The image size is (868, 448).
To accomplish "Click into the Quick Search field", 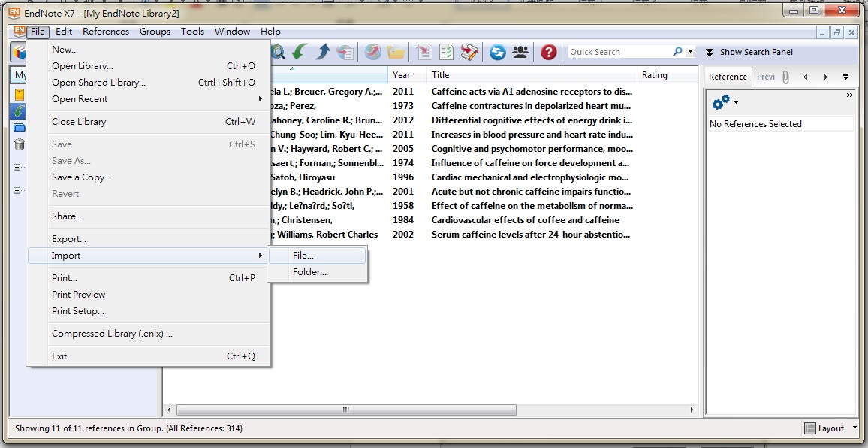I will click(x=619, y=52).
